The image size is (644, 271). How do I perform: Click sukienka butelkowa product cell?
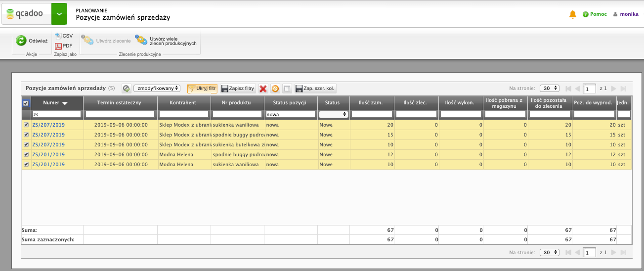click(237, 145)
